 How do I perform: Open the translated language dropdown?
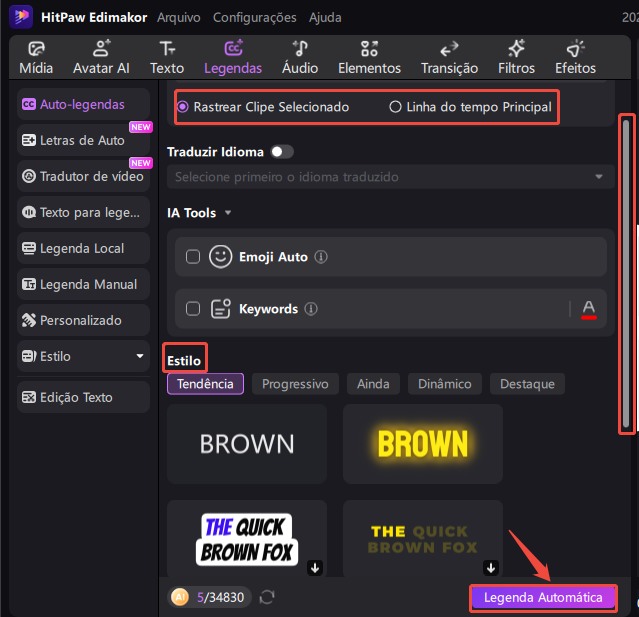coord(390,177)
